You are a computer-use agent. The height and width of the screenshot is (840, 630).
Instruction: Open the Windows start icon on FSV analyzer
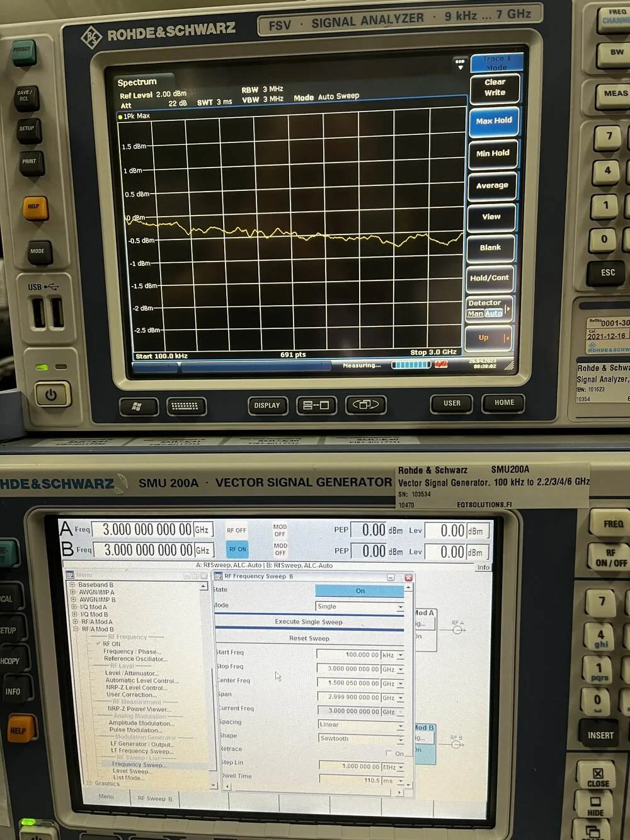tap(137, 406)
